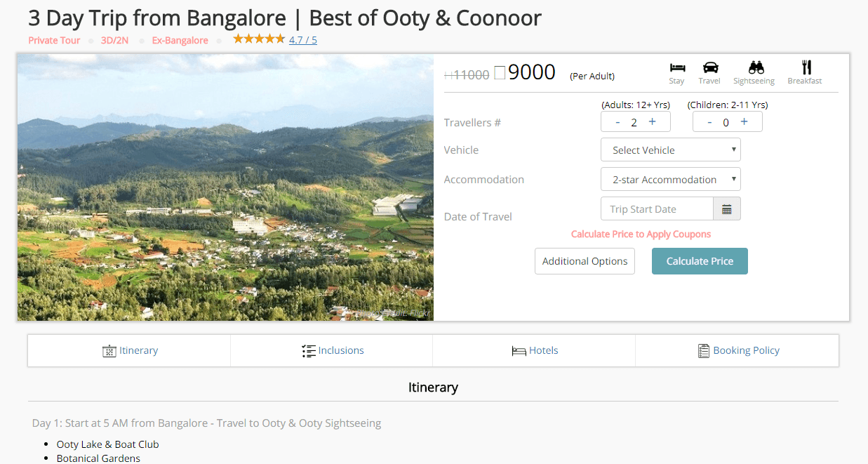This screenshot has height=464, width=868.
Task: Click the Trip Start Date field
Action: point(657,209)
